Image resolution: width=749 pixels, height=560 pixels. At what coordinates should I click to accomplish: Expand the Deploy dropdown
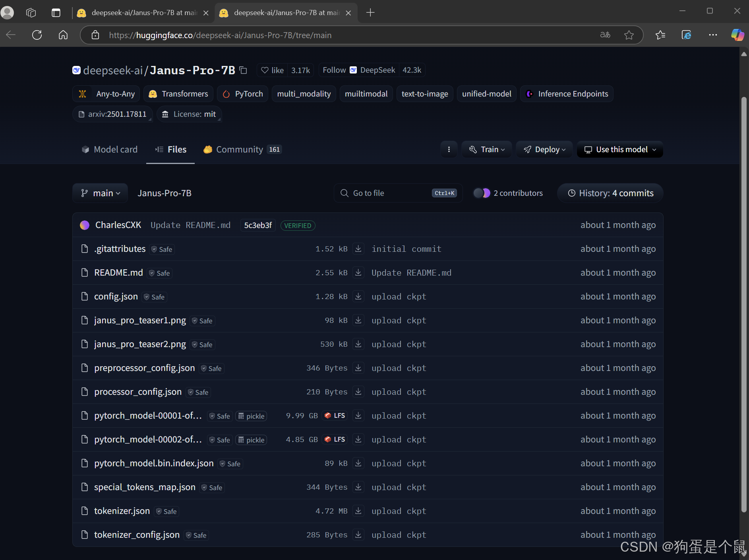click(544, 149)
